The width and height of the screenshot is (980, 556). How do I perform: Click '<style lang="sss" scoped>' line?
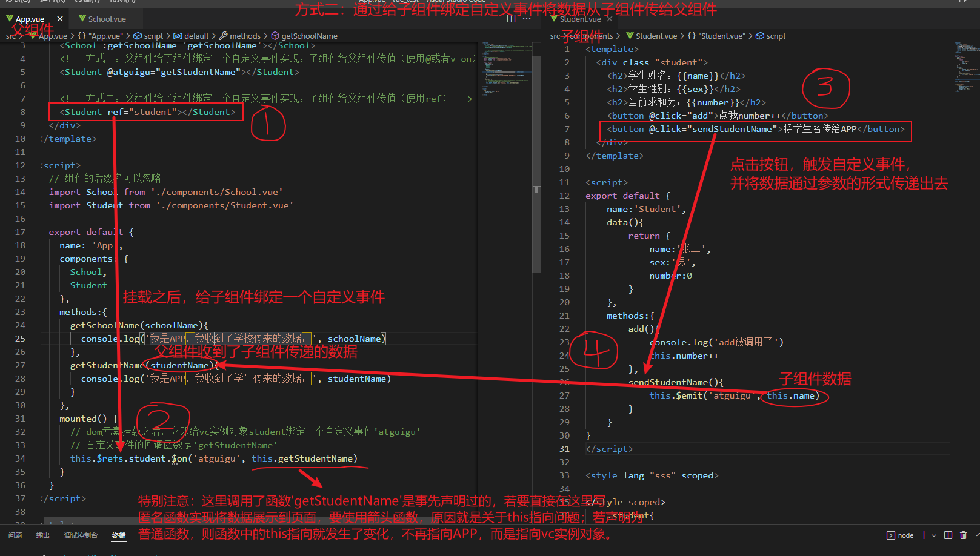(652, 475)
